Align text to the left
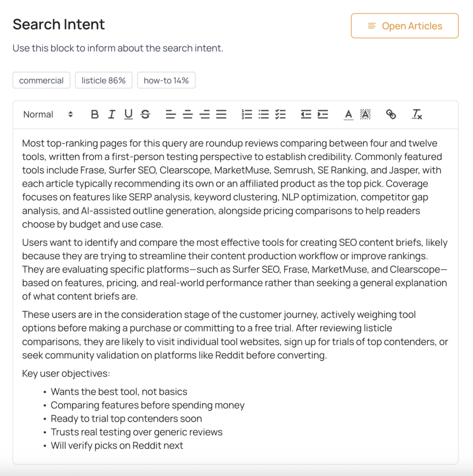This screenshot has width=473, height=476. [x=171, y=114]
